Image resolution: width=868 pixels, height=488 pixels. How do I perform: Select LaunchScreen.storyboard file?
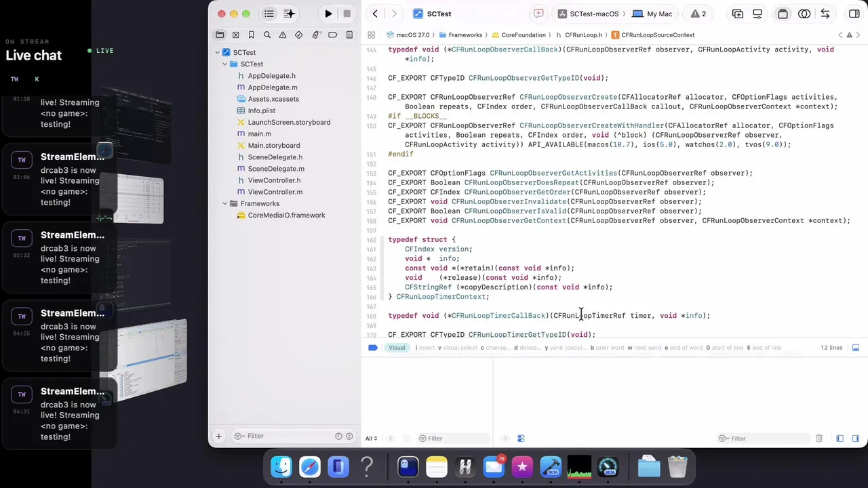289,122
